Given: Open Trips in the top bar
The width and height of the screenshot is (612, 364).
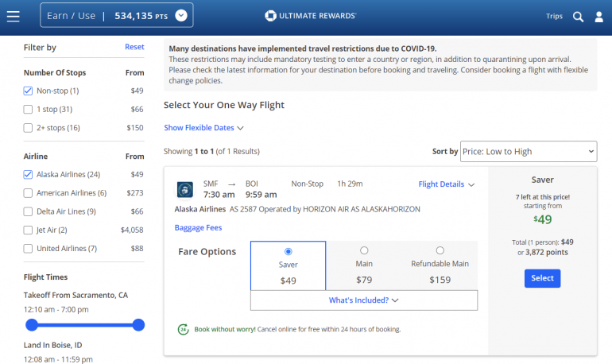Looking at the screenshot, I should pyautogui.click(x=554, y=16).
